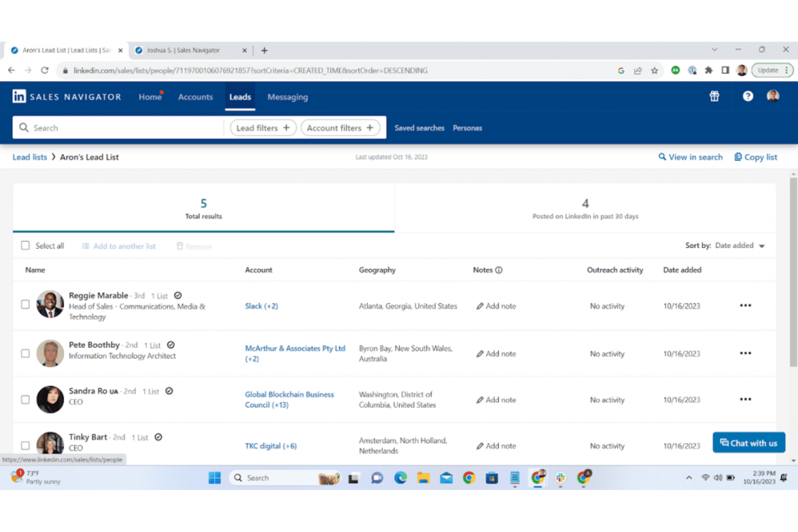Open new browser tab with plus icon

[264, 50]
